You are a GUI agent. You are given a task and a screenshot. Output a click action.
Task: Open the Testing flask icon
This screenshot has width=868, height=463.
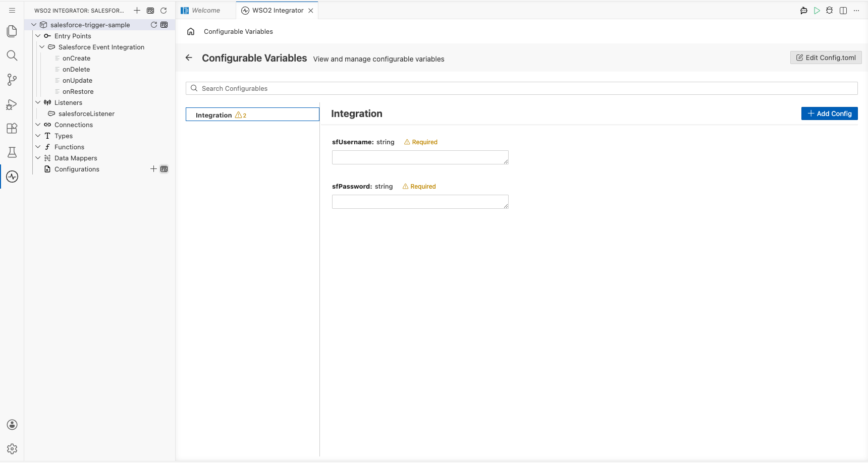pyautogui.click(x=12, y=152)
